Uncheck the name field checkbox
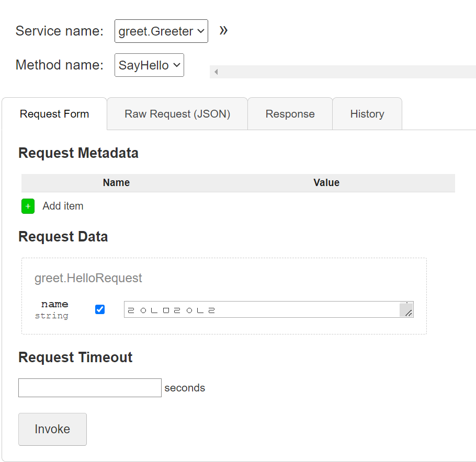This screenshot has height=462, width=476. pyautogui.click(x=100, y=309)
